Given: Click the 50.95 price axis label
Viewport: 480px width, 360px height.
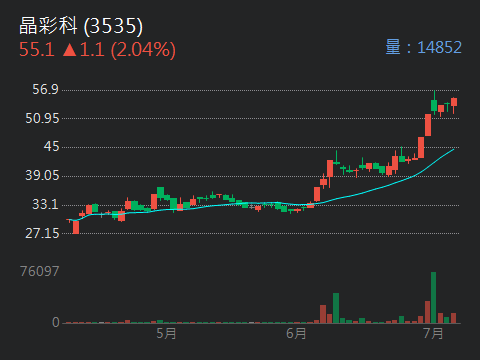Looking at the screenshot, I should point(42,118).
